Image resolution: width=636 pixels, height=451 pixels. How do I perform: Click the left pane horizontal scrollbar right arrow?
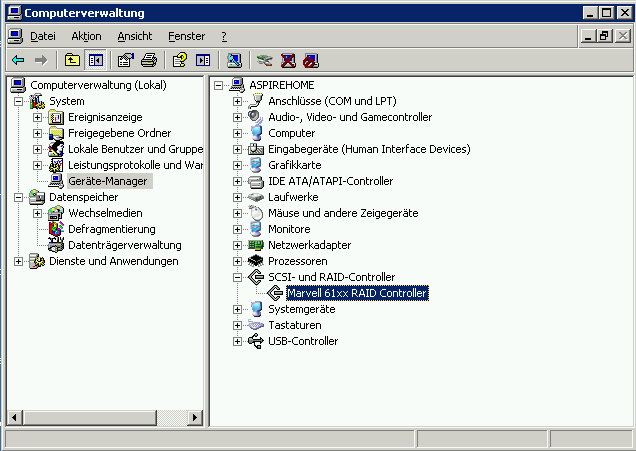(196, 417)
